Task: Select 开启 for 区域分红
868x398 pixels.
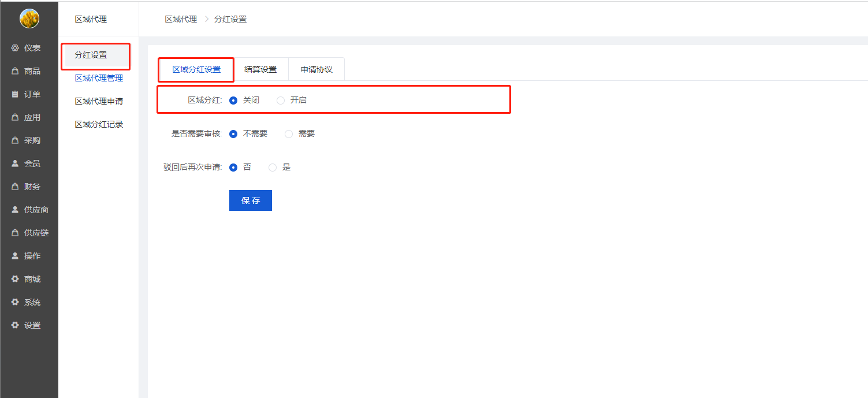Action: click(281, 101)
